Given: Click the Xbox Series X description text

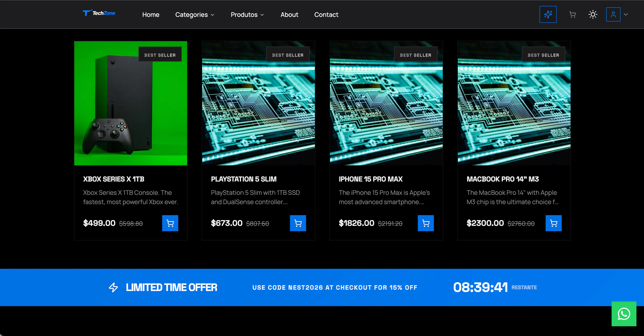Looking at the screenshot, I should point(130,197).
